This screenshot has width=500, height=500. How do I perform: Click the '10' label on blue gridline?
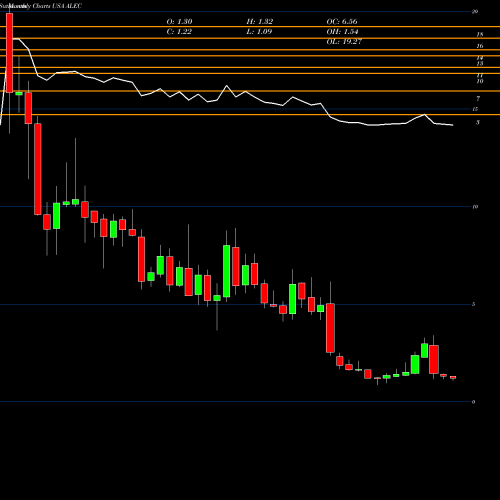point(475,207)
